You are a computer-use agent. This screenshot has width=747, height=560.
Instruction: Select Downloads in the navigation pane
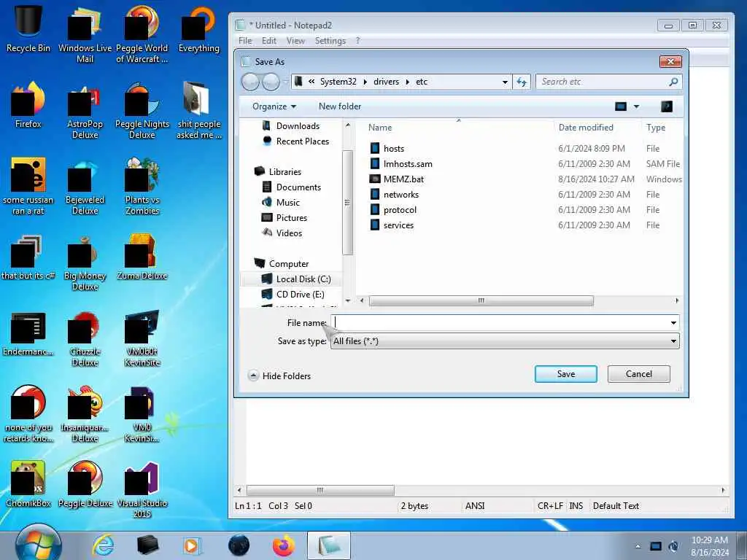tap(298, 125)
